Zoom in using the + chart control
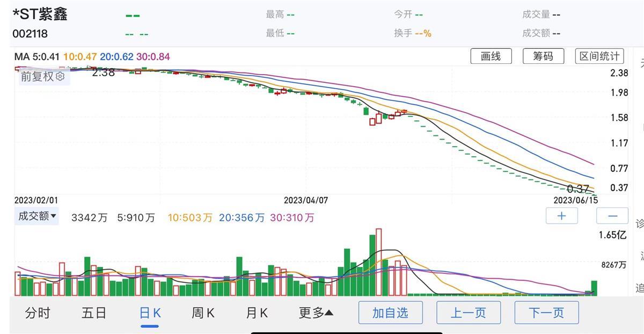Screen dimensions: 644x334 pos(561,215)
